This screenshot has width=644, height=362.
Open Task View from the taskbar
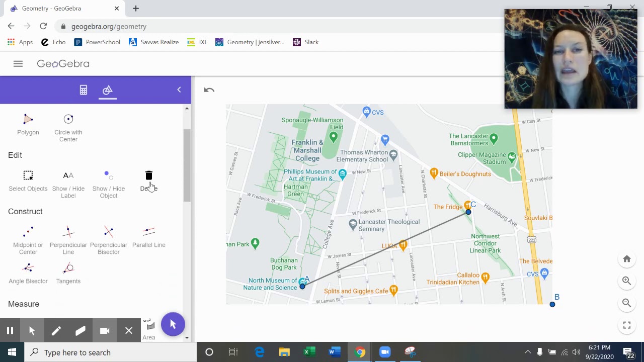[233, 352]
